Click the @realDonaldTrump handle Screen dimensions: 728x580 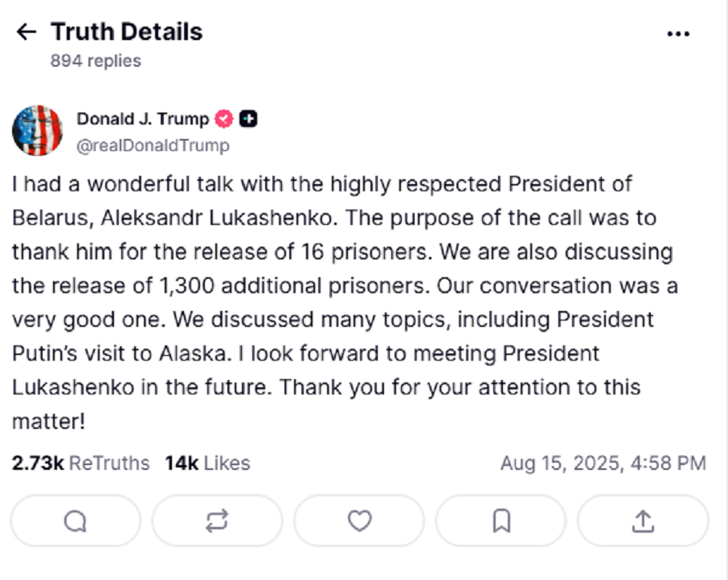pos(153,145)
